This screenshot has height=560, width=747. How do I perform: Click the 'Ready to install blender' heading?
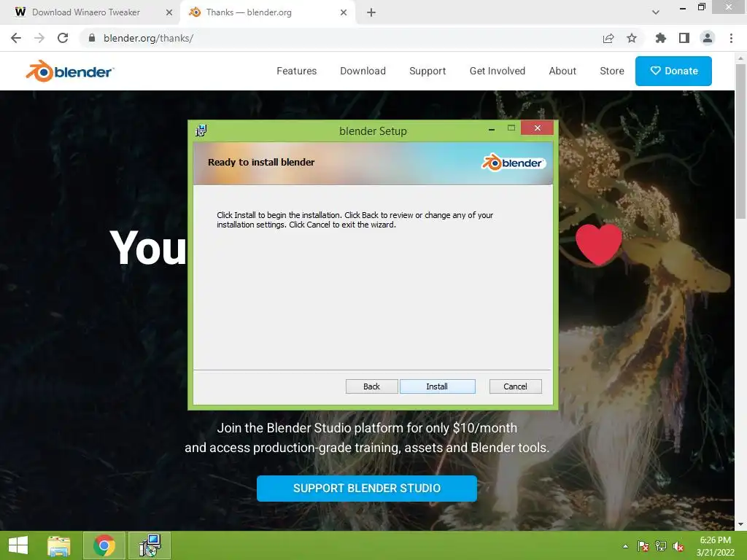click(261, 162)
